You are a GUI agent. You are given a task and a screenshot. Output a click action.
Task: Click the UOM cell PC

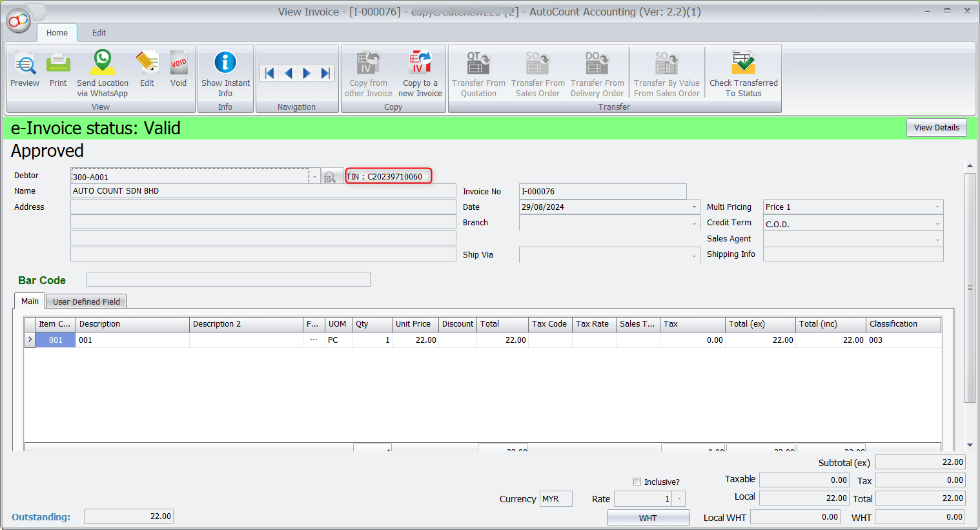[x=338, y=340]
